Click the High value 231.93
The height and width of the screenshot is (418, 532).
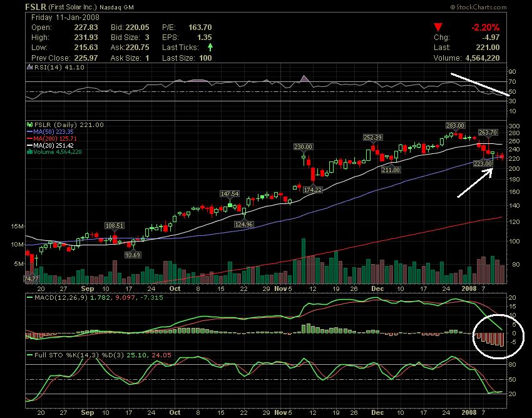(x=86, y=38)
